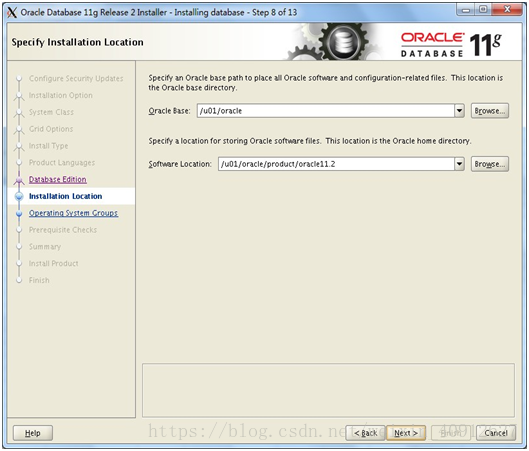
Task: Click the Operating System Groups step bullet icon
Action: coord(19,213)
